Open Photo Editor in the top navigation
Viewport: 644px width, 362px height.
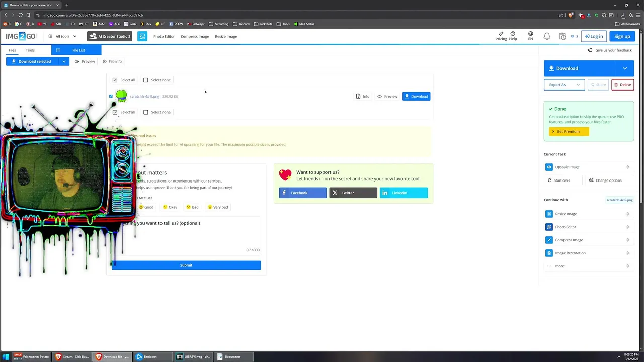(x=164, y=36)
